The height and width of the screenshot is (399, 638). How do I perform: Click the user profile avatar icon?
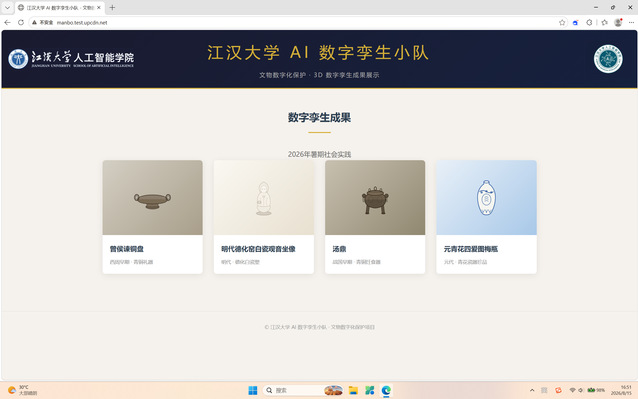(618, 22)
